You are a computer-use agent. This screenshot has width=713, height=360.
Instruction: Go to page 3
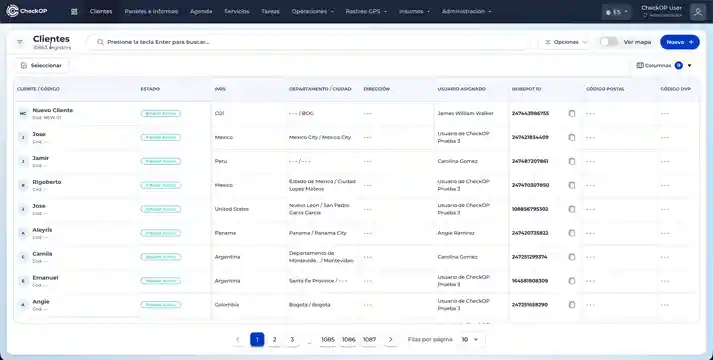point(292,340)
